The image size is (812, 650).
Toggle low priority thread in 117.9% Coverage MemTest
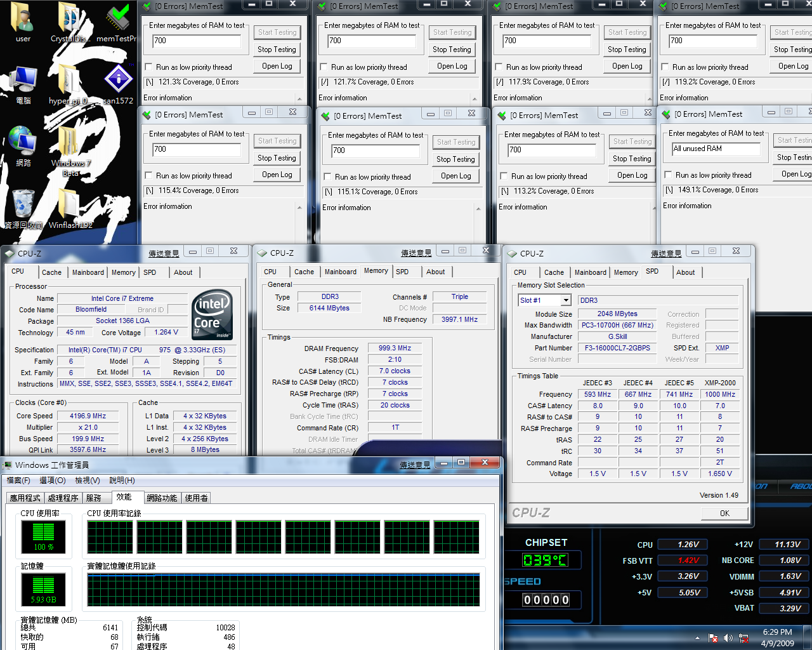(x=499, y=67)
